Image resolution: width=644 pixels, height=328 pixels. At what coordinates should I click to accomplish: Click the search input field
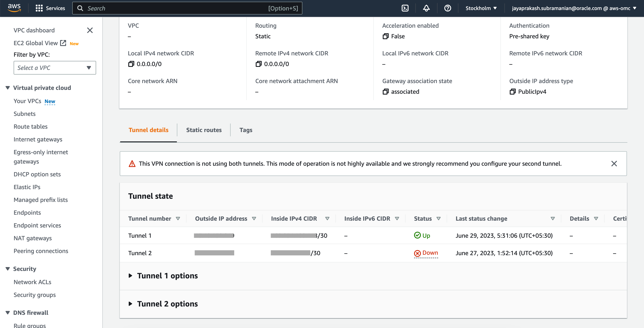click(188, 8)
